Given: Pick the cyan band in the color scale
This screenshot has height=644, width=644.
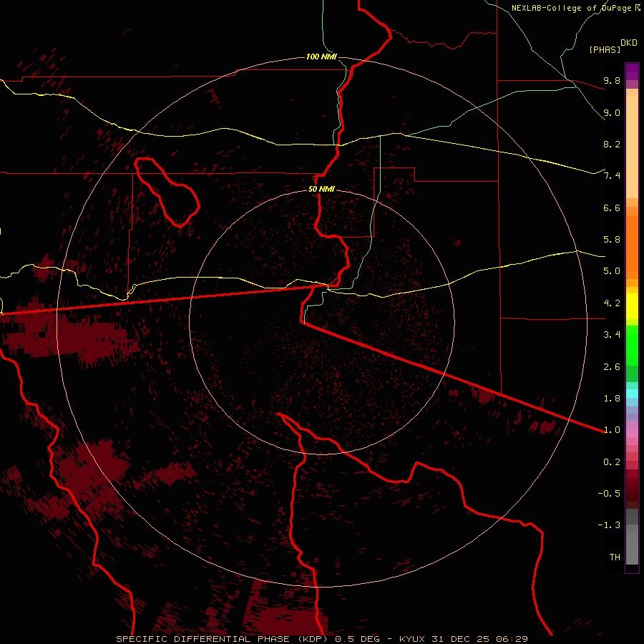Looking at the screenshot, I should pyautogui.click(x=632, y=394).
